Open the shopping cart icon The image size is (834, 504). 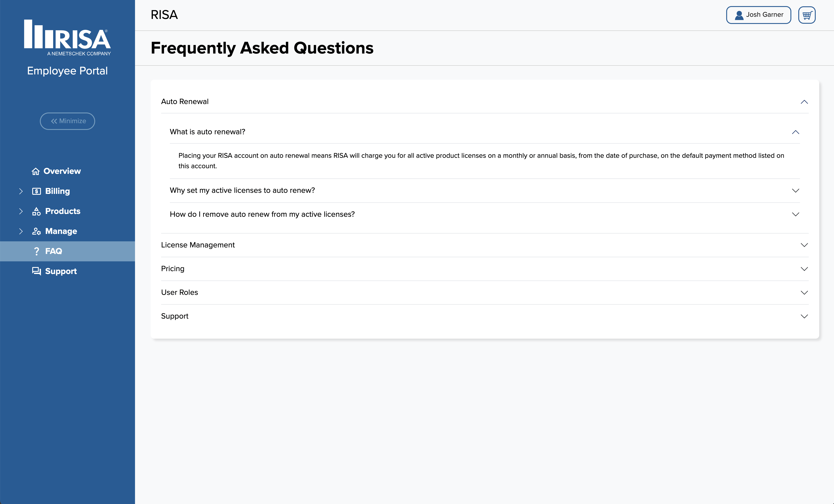tap(807, 15)
